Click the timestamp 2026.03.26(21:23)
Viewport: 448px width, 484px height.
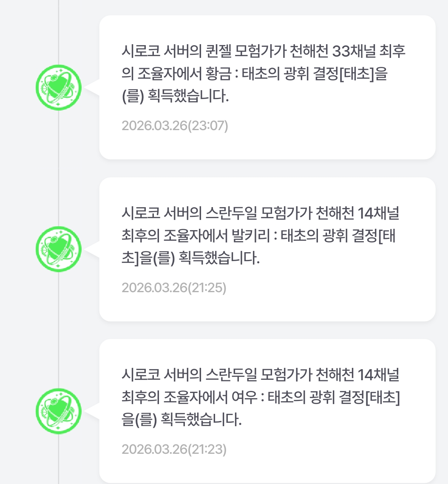[x=174, y=449]
